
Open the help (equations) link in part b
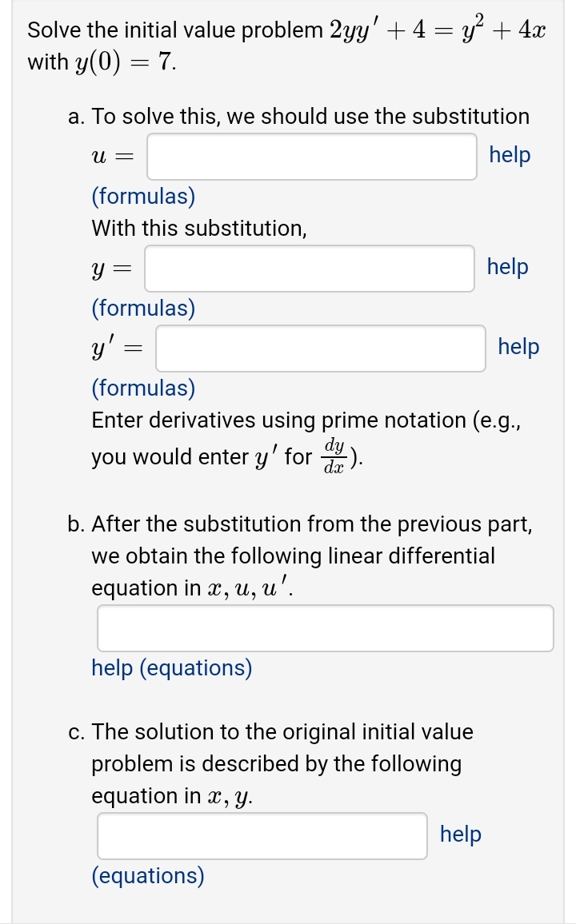pos(172,668)
